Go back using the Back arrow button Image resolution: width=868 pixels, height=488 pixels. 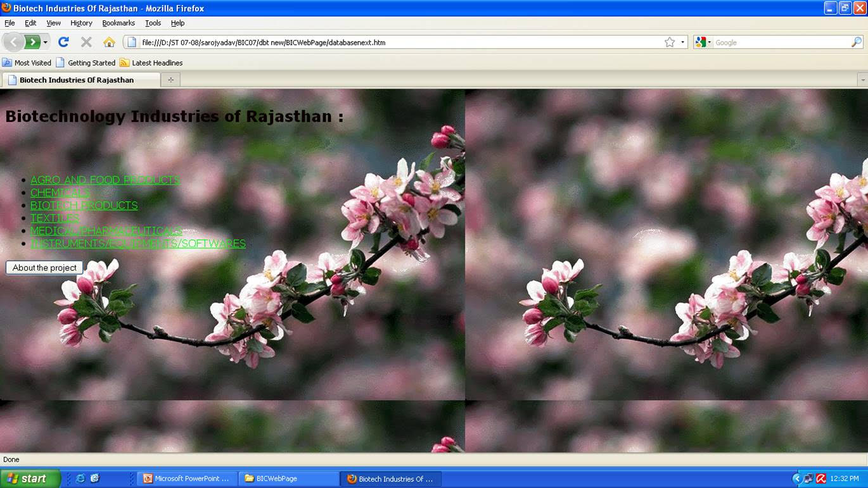(x=14, y=42)
